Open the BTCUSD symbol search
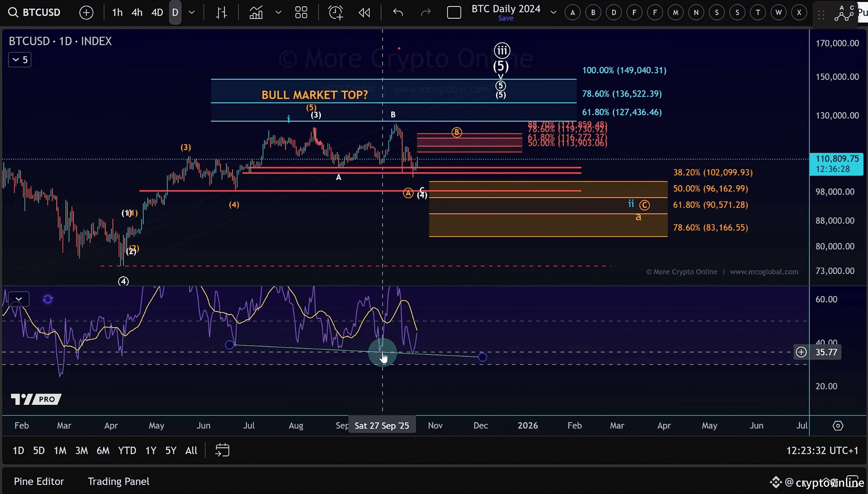Image resolution: width=868 pixels, height=494 pixels. (35, 12)
